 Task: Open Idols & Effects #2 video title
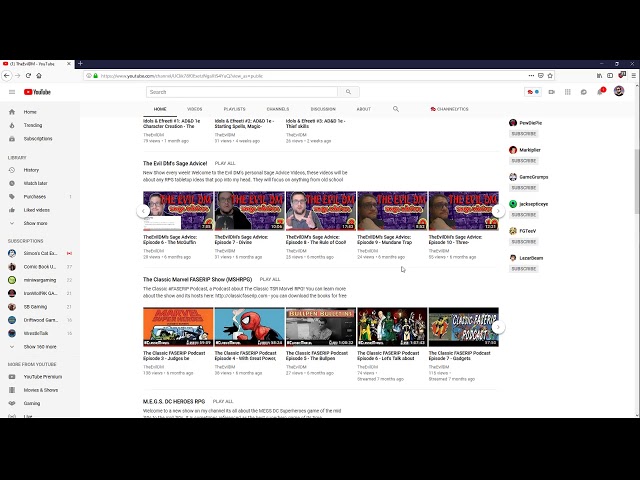click(x=244, y=124)
